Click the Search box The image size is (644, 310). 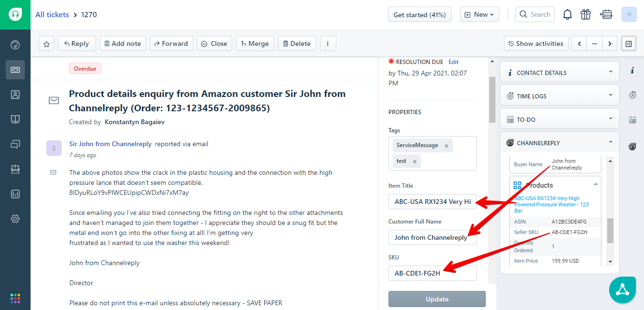point(535,14)
